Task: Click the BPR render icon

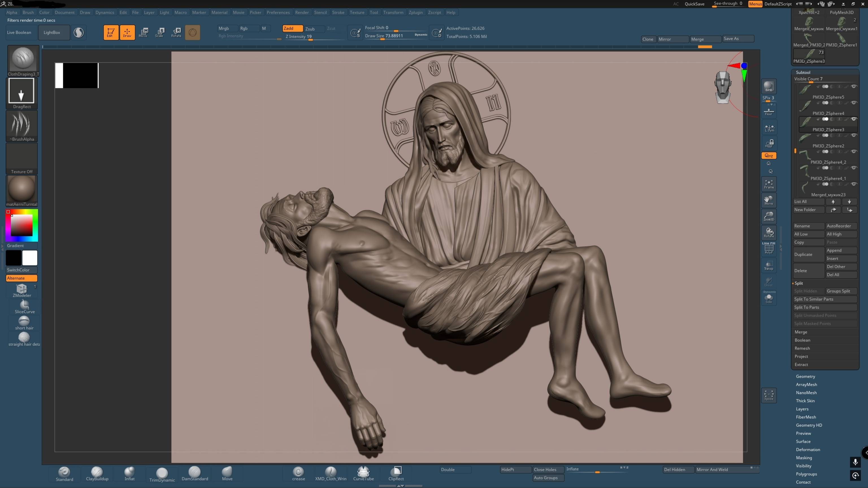Action: coord(769,86)
